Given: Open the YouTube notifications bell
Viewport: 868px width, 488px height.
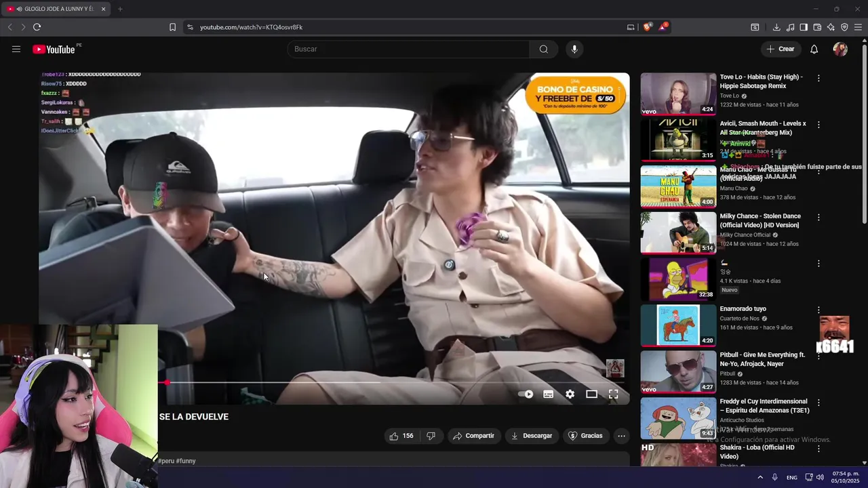Looking at the screenshot, I should pos(814,49).
